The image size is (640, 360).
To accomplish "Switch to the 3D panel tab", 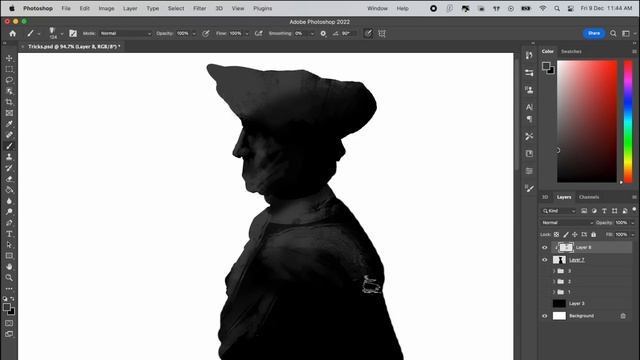I will [545, 197].
